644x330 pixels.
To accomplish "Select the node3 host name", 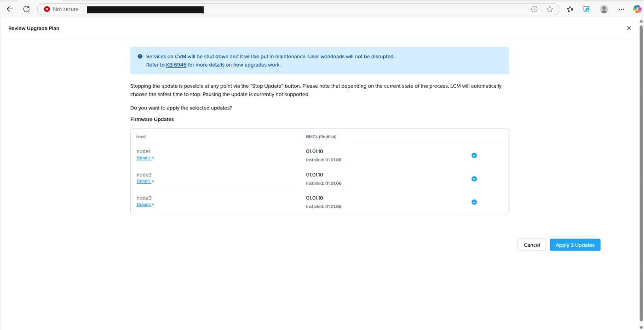I will tap(144, 198).
